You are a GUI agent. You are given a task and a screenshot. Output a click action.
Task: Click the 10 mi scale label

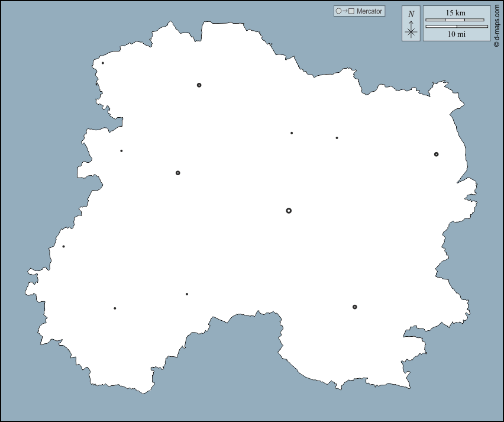coord(456,34)
